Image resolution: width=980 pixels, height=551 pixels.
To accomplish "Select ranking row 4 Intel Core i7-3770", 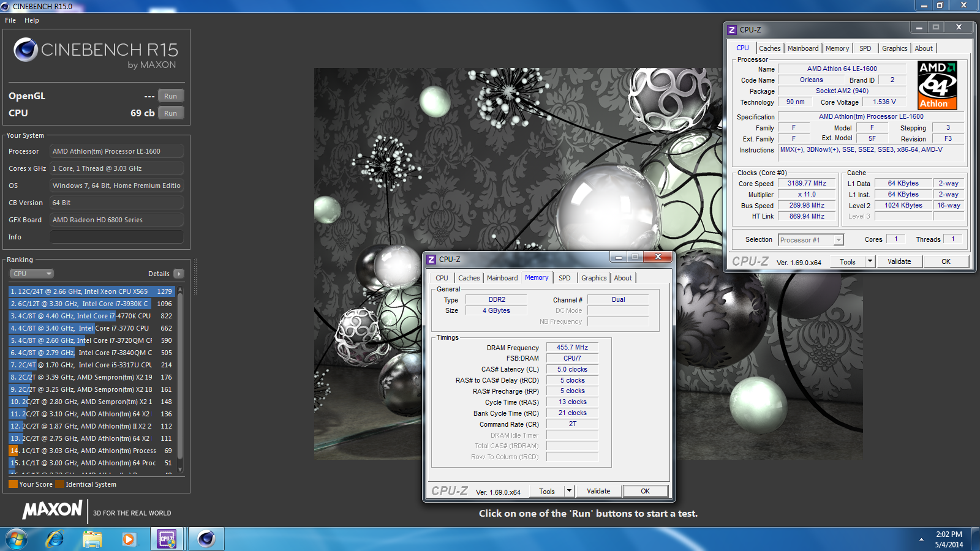I will coord(92,328).
